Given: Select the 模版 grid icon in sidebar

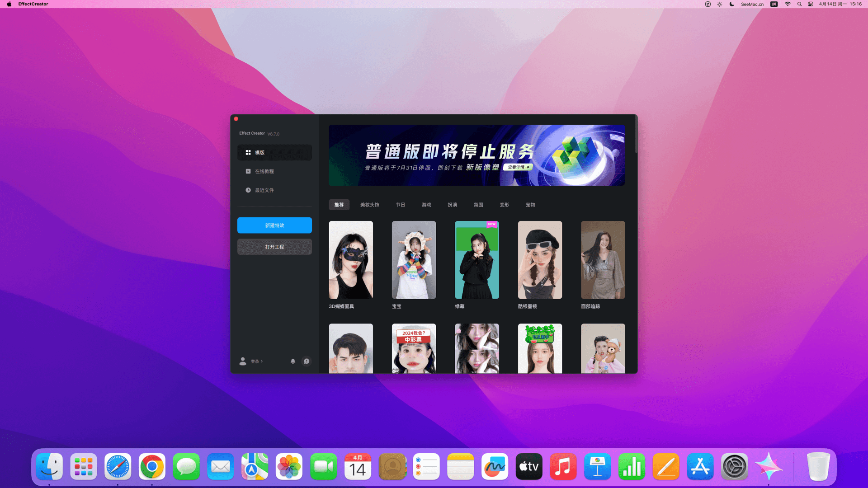Looking at the screenshot, I should [248, 153].
